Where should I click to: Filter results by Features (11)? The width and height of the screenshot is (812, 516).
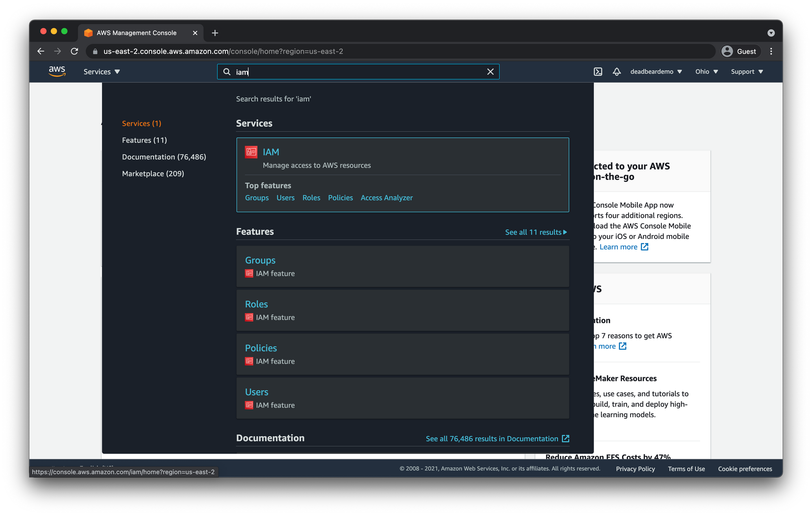(x=144, y=140)
